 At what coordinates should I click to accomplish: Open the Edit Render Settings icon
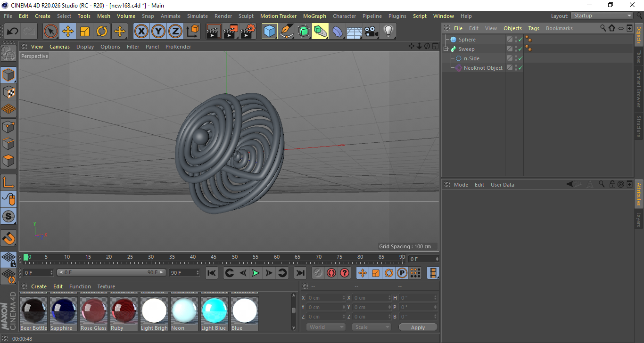click(x=248, y=32)
